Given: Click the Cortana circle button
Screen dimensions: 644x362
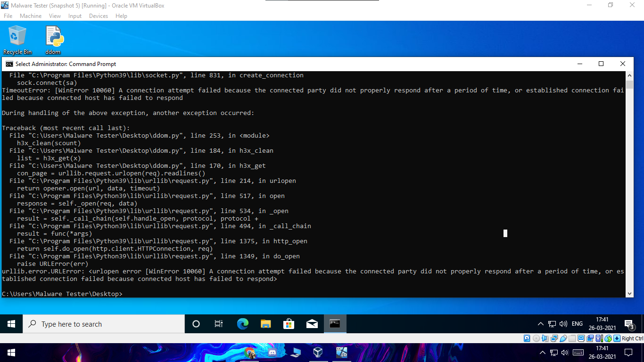Looking at the screenshot, I should [196, 324].
